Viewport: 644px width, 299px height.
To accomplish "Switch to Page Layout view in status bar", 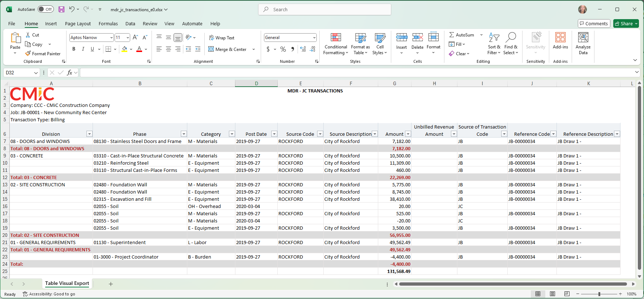I will (x=553, y=294).
